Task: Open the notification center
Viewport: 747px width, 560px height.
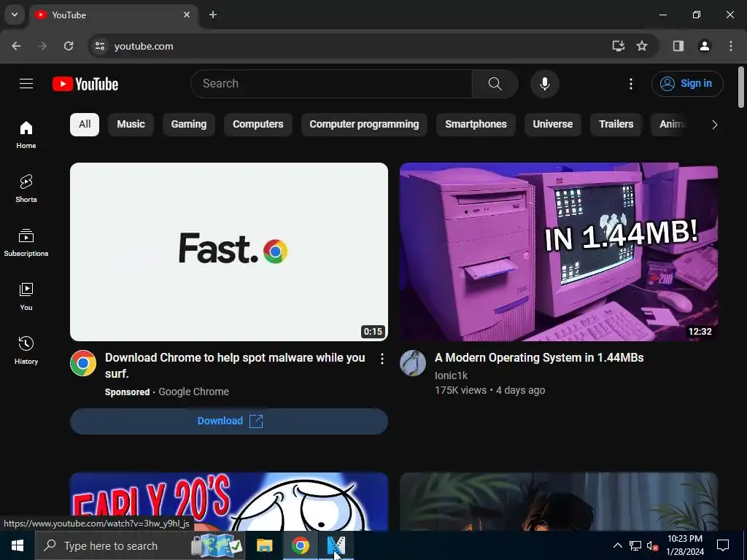Action: click(x=723, y=545)
